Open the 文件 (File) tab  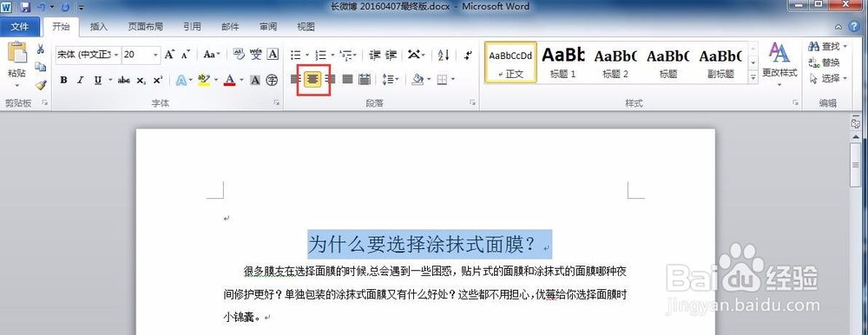(x=20, y=27)
